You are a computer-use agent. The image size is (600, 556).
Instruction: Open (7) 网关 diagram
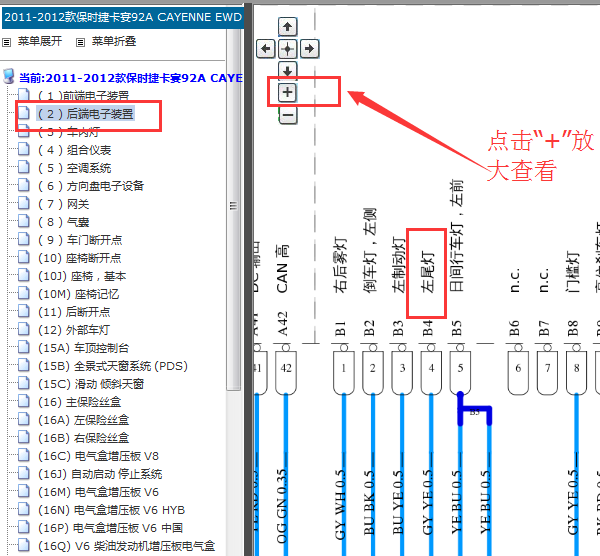(64, 204)
